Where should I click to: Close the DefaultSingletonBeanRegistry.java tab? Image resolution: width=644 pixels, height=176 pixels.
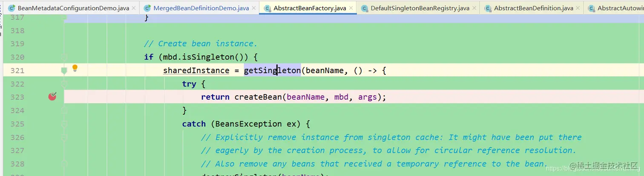(474, 8)
